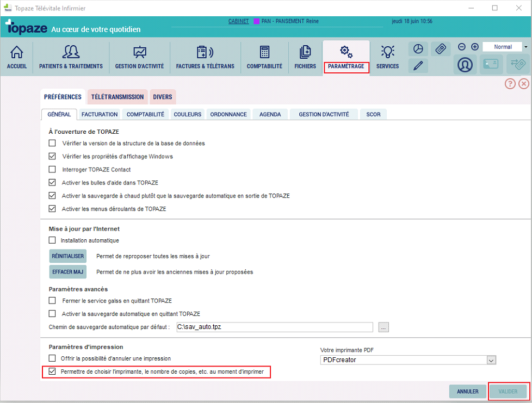Close the Paramétrage panel with red X
Viewport: 532px width, 403px height.
[x=524, y=83]
